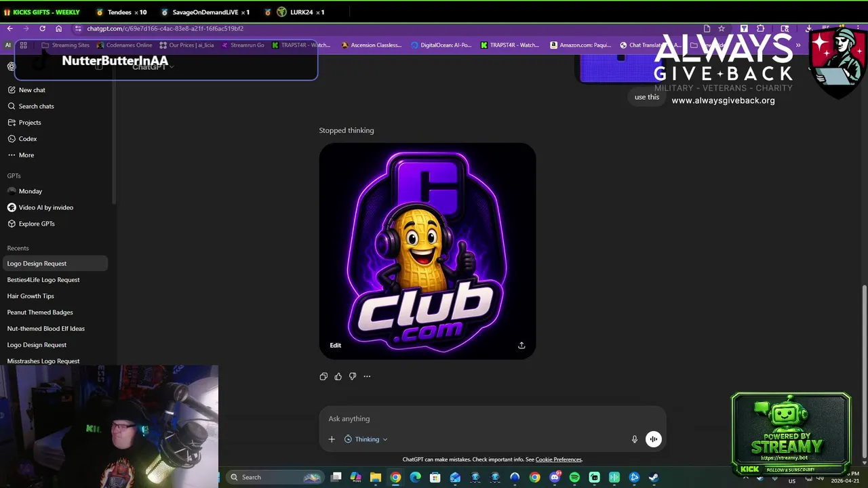The image size is (868, 488).
Task: Open the Amazon.com bookmark
Action: (580, 45)
